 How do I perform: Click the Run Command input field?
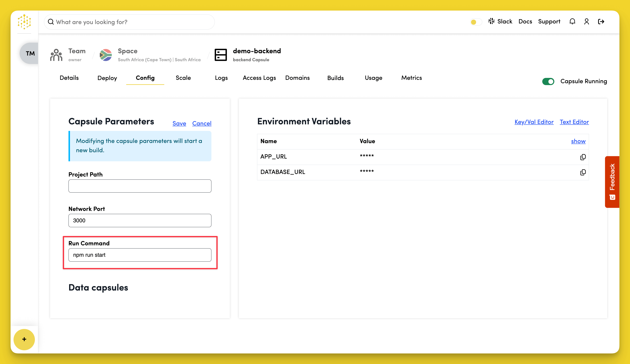click(x=140, y=255)
